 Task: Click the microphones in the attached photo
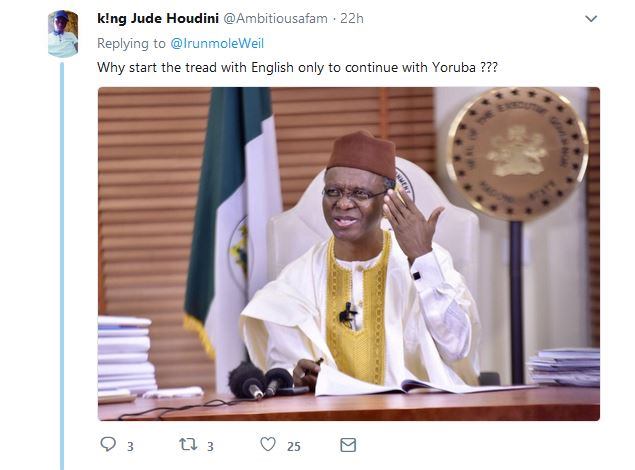click(259, 381)
